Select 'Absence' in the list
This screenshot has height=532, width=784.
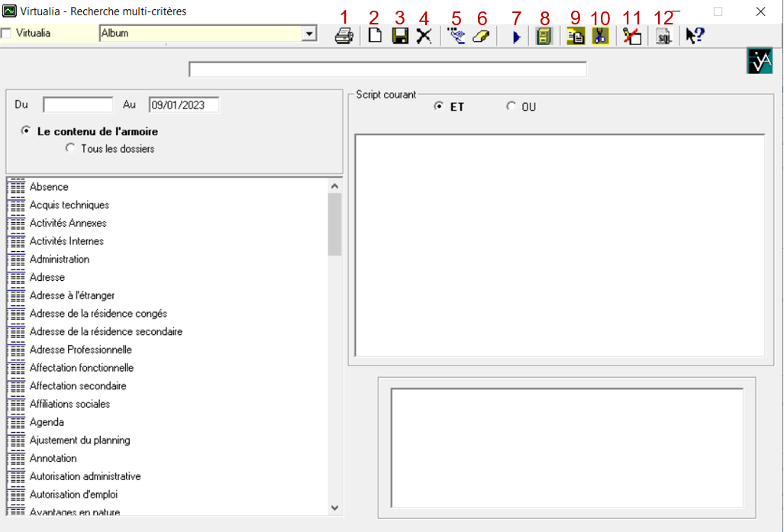click(x=49, y=187)
